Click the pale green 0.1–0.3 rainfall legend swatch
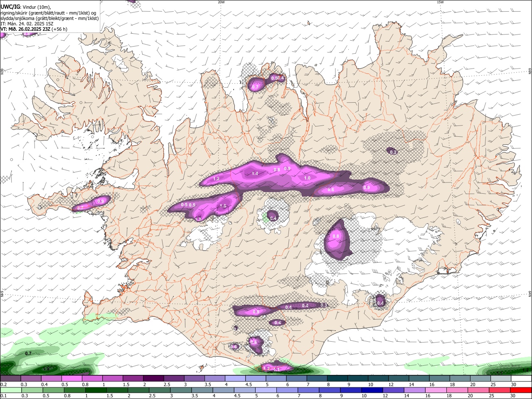 click(11, 390)
